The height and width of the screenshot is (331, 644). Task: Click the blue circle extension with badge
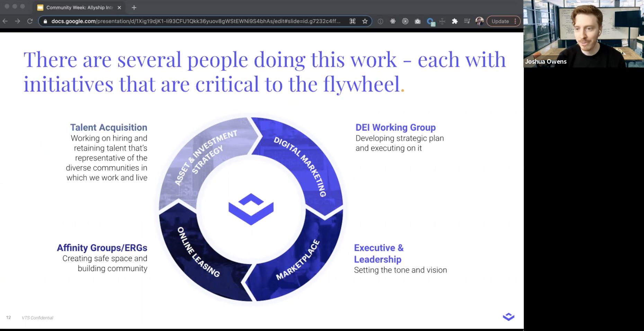[x=430, y=21]
